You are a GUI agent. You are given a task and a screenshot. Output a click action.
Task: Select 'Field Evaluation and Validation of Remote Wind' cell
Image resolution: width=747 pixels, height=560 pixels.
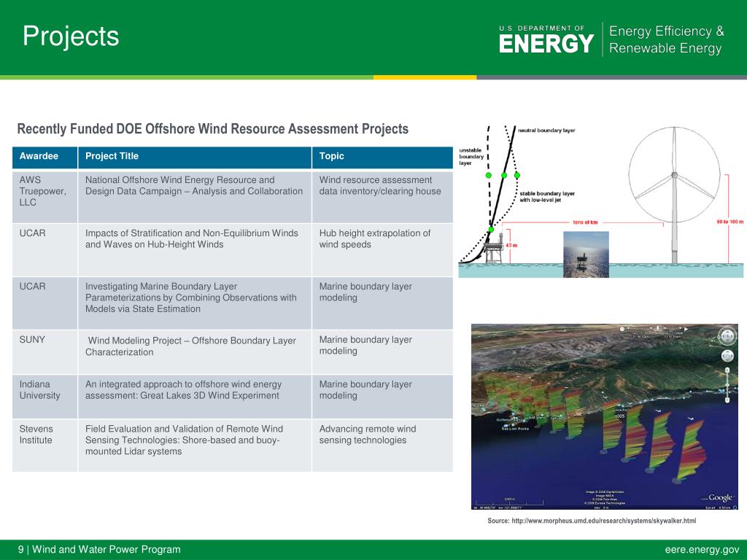pyautogui.click(x=195, y=446)
